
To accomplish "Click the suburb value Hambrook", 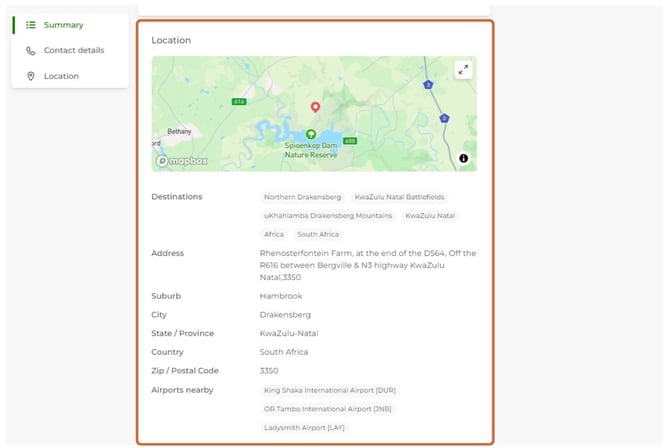I will tap(281, 296).
